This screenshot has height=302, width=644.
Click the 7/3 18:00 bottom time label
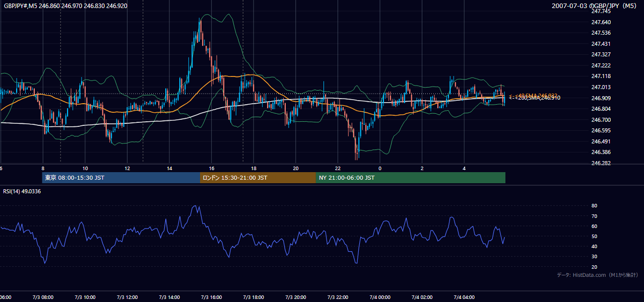[253, 297]
